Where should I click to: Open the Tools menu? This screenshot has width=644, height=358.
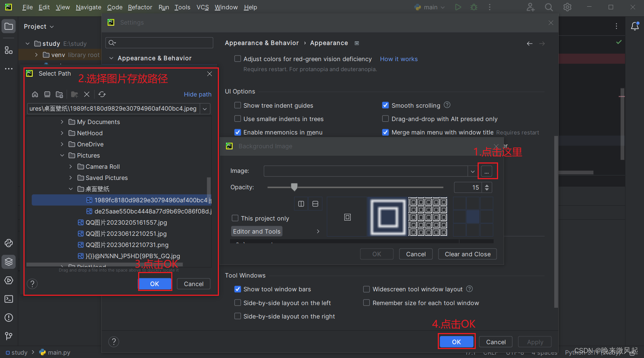pyautogui.click(x=182, y=7)
